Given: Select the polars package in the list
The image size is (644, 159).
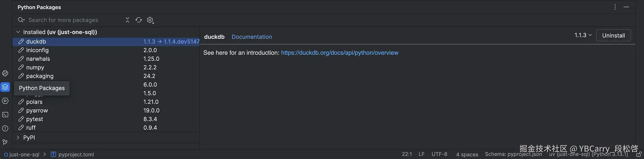Looking at the screenshot, I should [34, 102].
